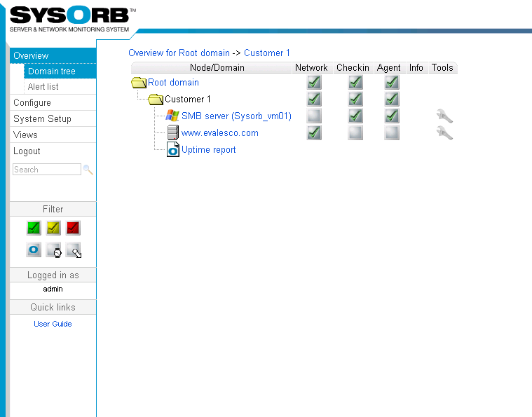Toggle the red alert status filter
The image size is (532, 417).
[73, 228]
